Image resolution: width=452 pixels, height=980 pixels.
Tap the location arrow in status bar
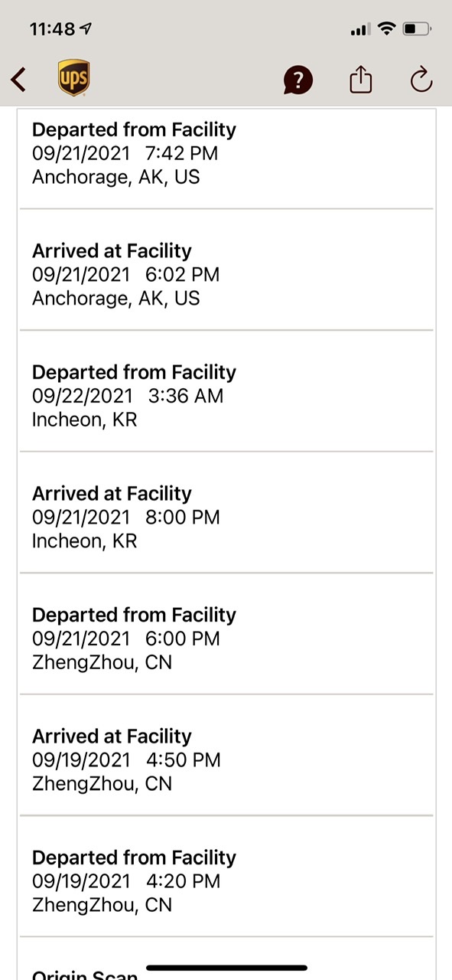click(x=86, y=29)
